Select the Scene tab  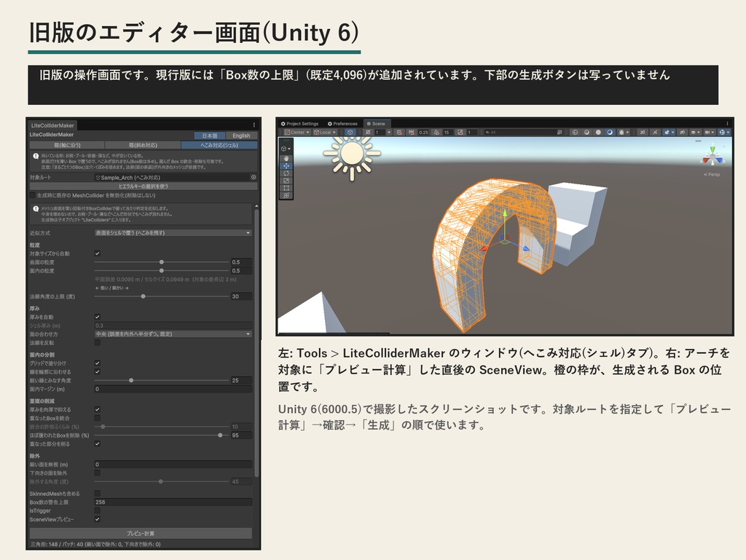(377, 124)
